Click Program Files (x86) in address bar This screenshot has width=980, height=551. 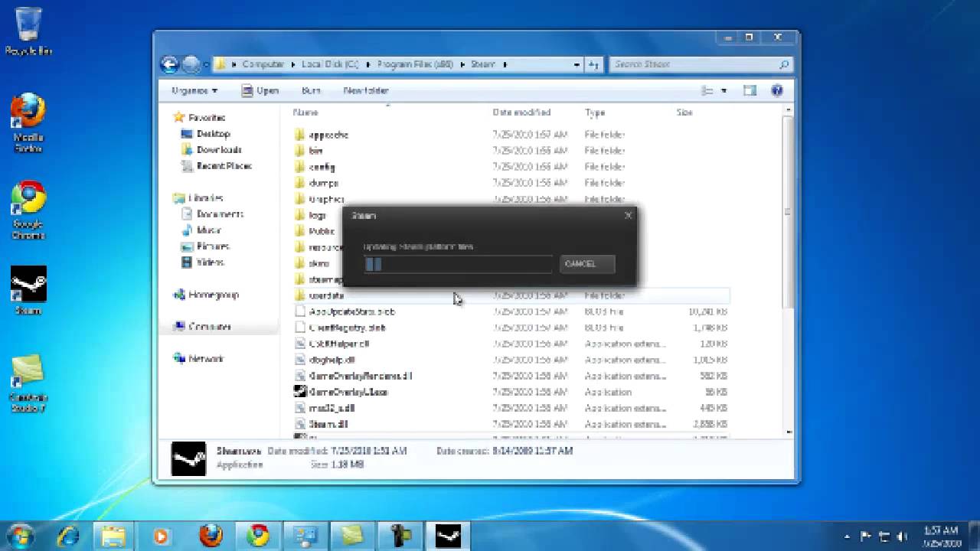pyautogui.click(x=416, y=64)
